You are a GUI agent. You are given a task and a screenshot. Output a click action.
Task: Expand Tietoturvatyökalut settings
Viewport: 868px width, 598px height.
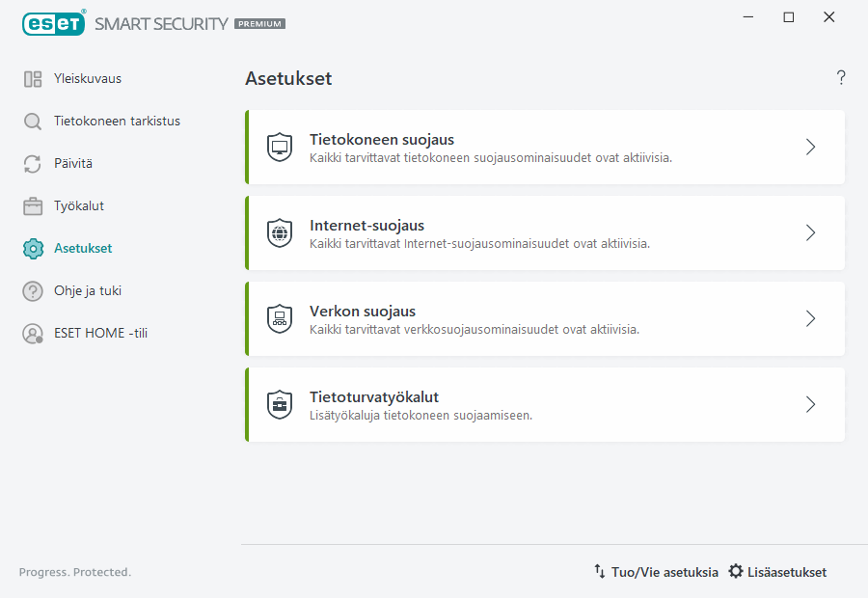tap(810, 404)
